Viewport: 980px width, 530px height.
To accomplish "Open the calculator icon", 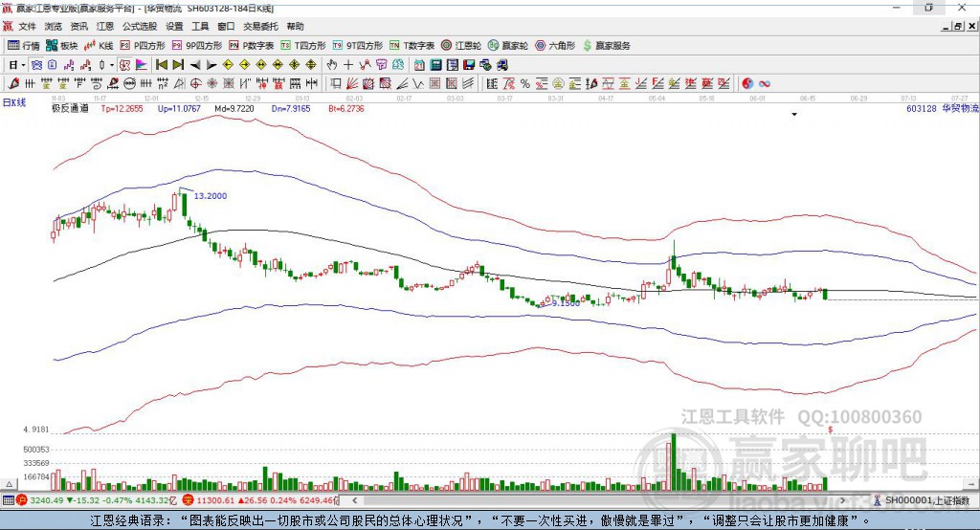I will [x=435, y=65].
